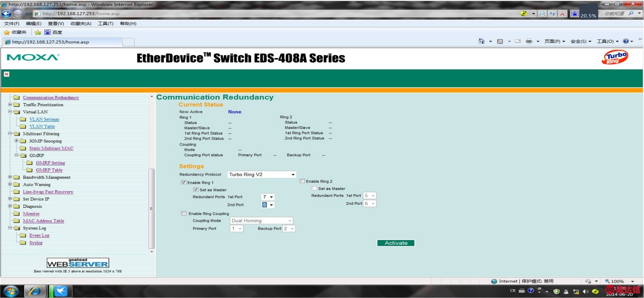Open the VLAN Settings link
Screen dimensions: 644x298
[44, 119]
